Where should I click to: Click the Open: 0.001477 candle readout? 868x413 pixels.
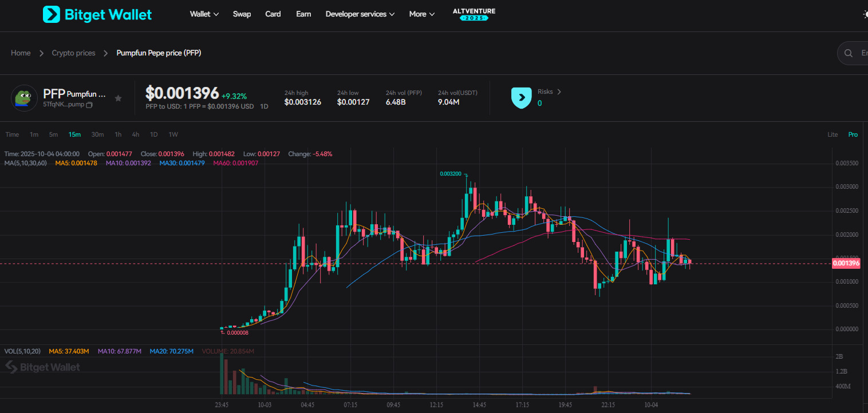tap(110, 154)
